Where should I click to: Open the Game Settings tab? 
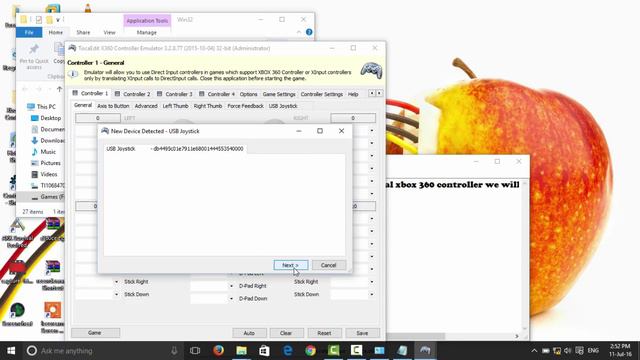pos(279,94)
